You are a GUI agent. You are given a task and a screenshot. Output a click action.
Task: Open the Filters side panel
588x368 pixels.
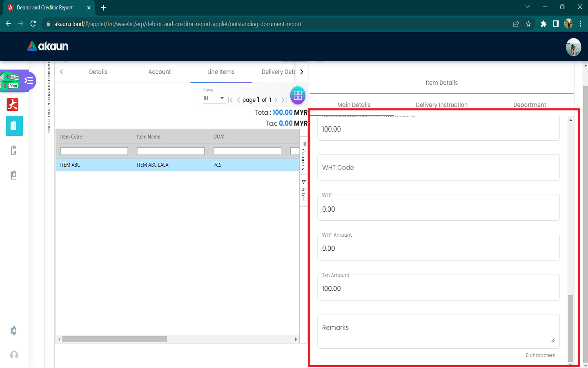(303, 191)
